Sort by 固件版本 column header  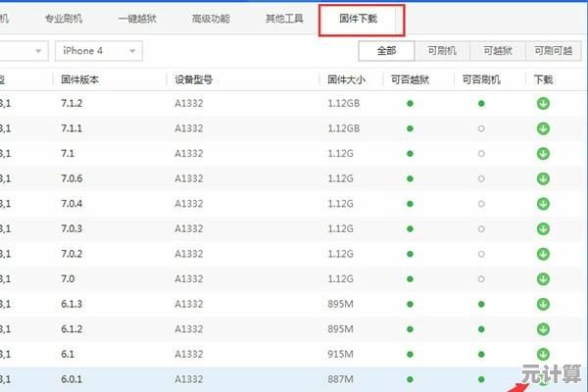[x=80, y=78]
